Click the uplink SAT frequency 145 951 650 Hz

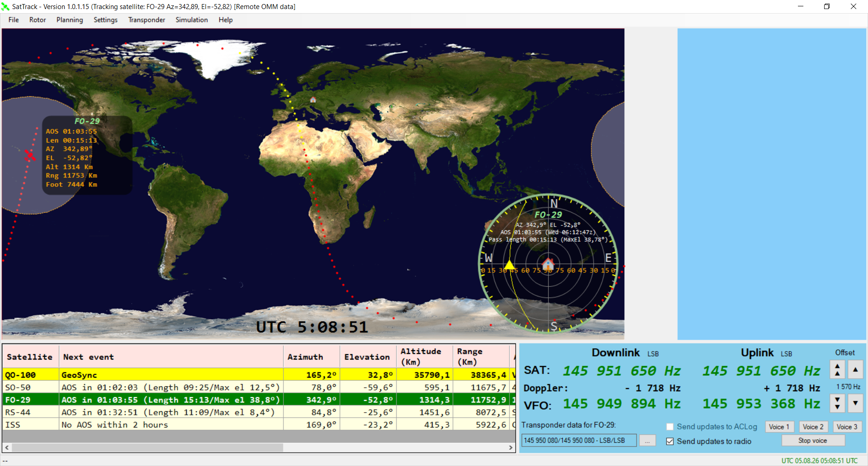click(761, 371)
